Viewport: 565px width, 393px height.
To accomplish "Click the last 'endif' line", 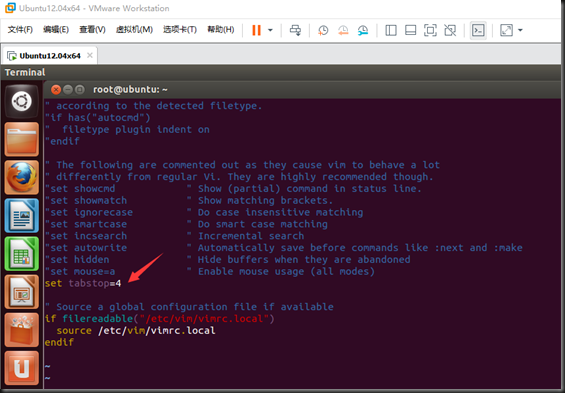I will pyautogui.click(x=59, y=342).
